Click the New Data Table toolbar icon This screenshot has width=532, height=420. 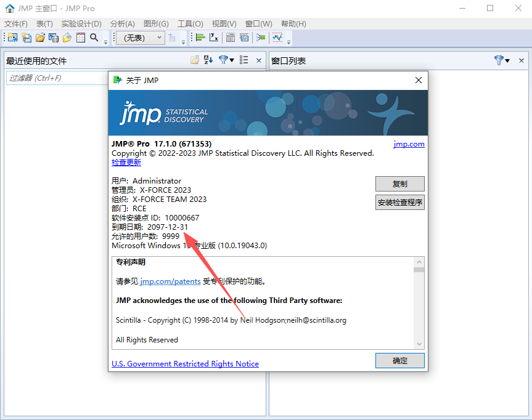12,38
